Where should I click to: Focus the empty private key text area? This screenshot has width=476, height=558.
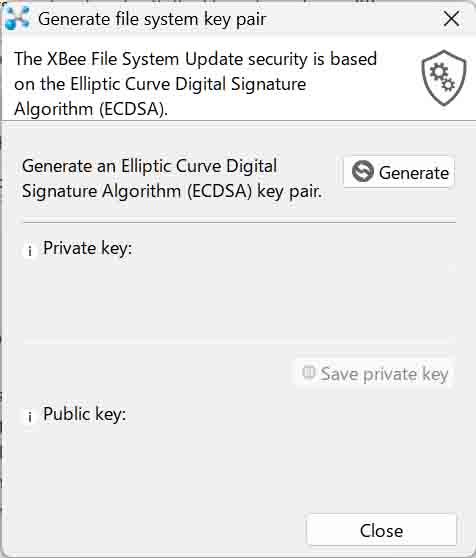(239, 302)
